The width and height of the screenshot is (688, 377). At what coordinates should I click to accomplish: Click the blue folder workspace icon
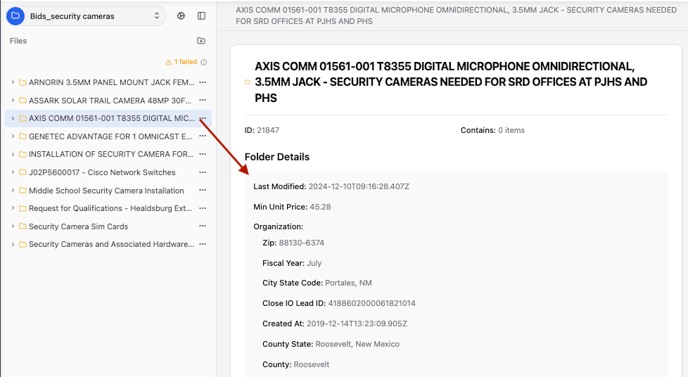click(15, 16)
